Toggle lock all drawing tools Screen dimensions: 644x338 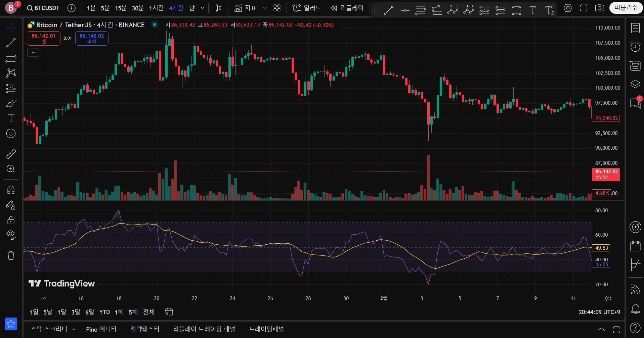click(11, 220)
